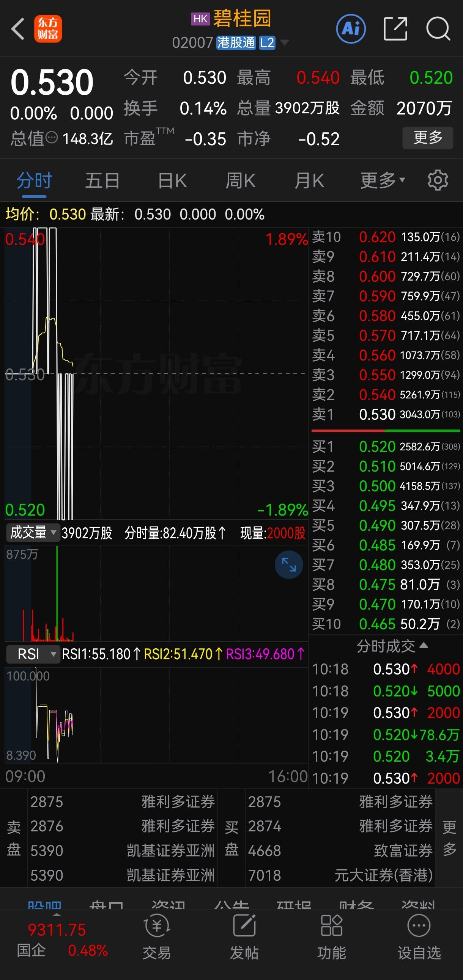This screenshot has height=980, width=463.
Task: Tap the 买3 0.500 order row
Action: [x=386, y=486]
